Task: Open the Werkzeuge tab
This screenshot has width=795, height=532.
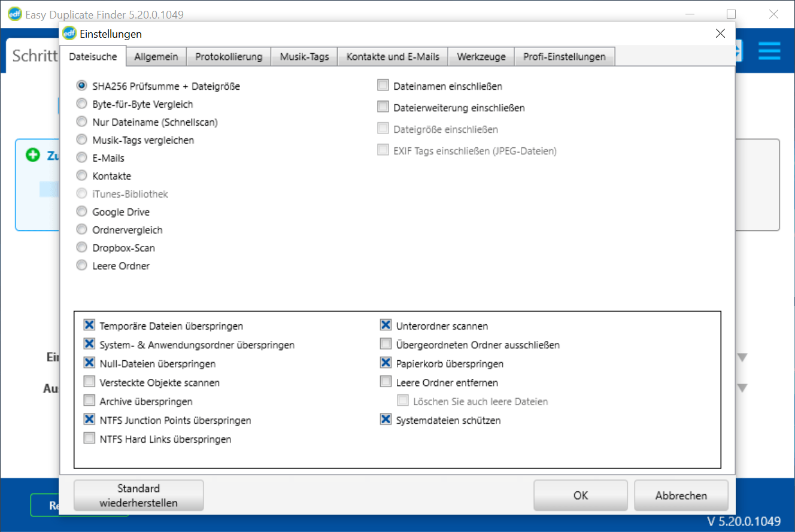Action: (x=481, y=57)
